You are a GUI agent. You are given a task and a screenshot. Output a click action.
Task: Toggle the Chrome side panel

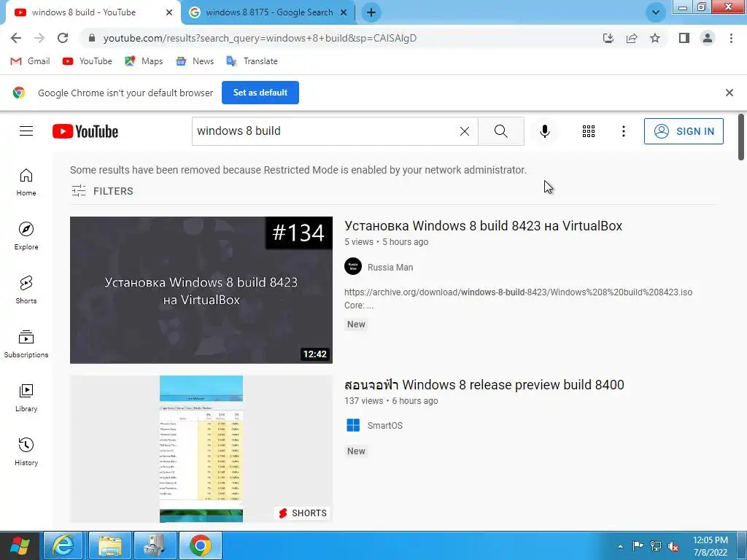click(684, 38)
